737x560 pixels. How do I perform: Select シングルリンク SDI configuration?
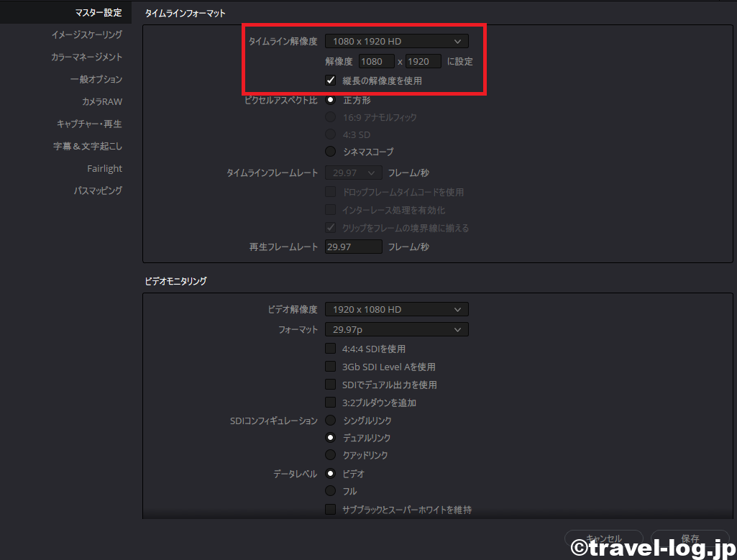331,420
